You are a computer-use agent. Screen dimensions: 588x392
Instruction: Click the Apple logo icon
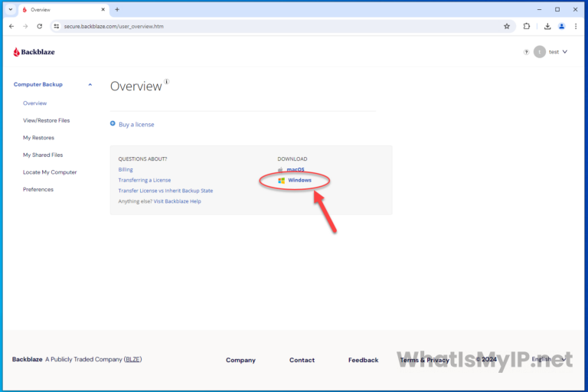pyautogui.click(x=280, y=169)
